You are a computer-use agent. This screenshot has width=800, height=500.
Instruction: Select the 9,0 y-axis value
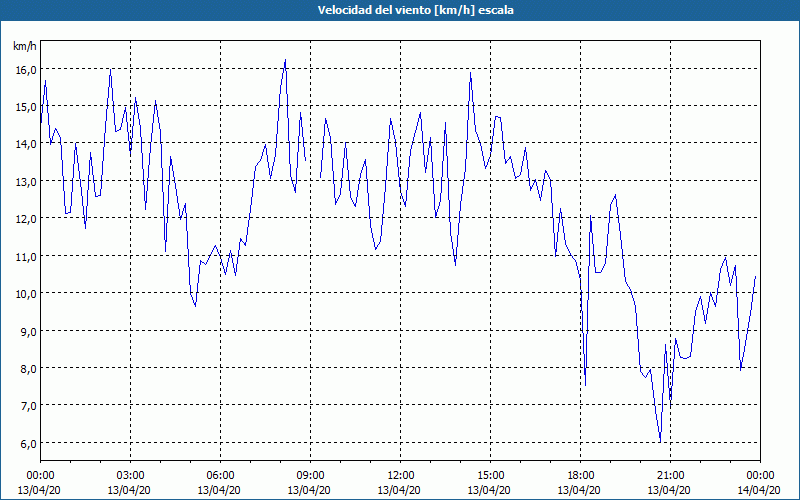(x=28, y=332)
